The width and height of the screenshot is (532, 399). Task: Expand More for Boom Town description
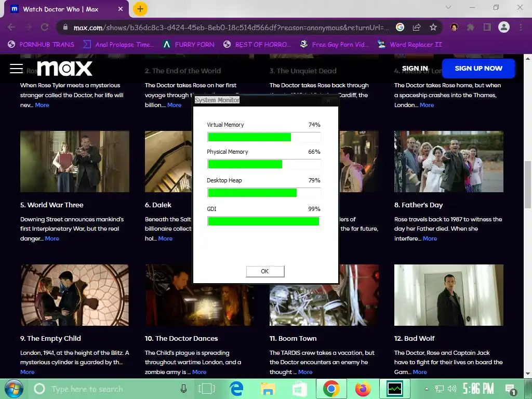305,372
